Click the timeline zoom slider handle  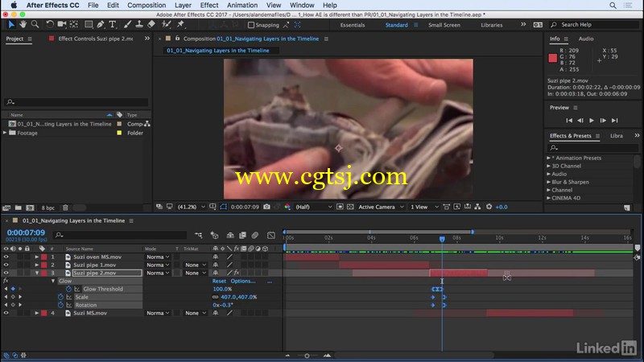tap(307, 356)
